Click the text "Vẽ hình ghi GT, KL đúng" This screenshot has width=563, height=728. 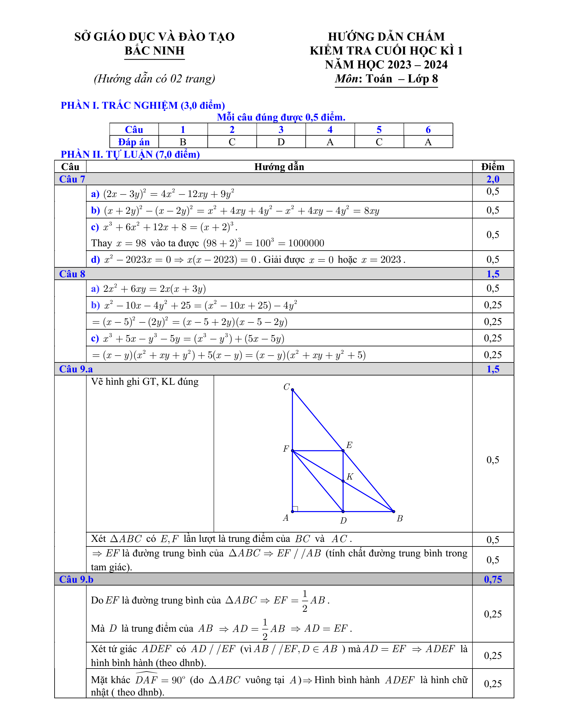(x=145, y=381)
